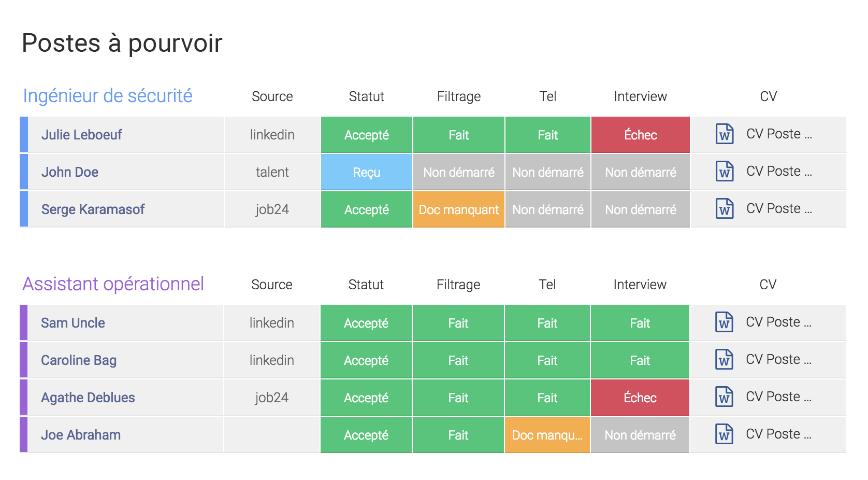Click linkedin source for Sam Uncle
The image size is (868, 480).
pos(272,323)
